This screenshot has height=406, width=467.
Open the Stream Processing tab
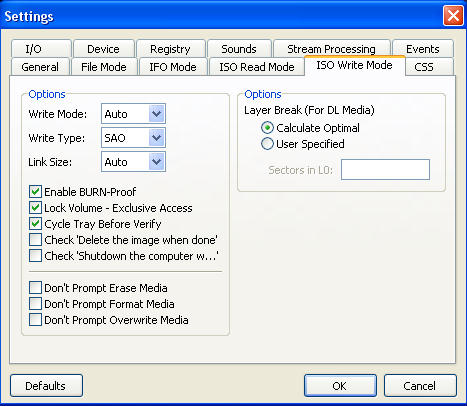(x=331, y=49)
